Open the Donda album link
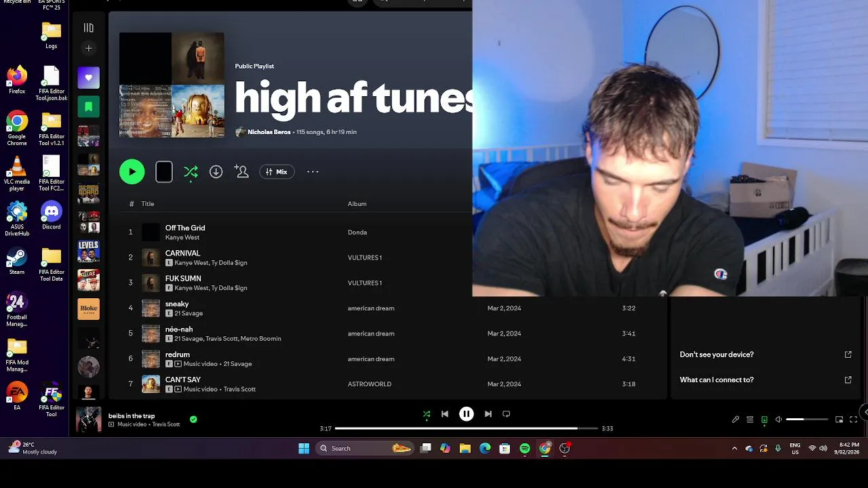 (357, 232)
